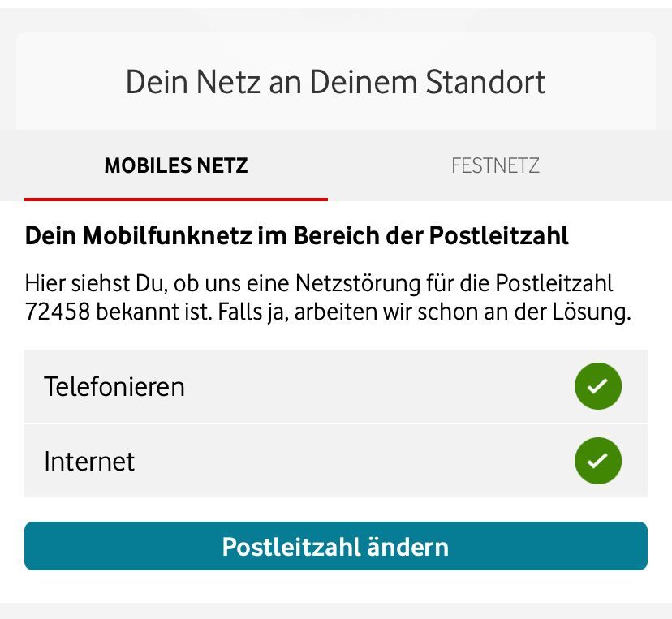Click the 'Dein Netz an Deinem Standort' title
This screenshot has width=672, height=619.
[335, 82]
